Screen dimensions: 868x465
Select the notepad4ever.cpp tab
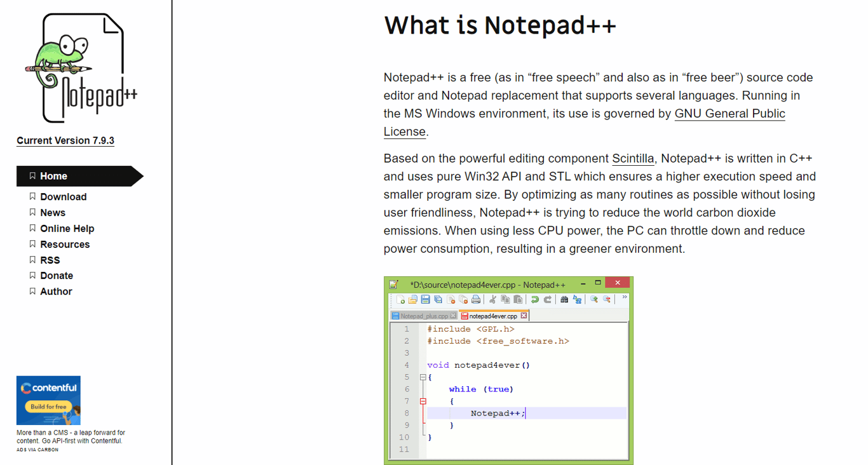click(x=493, y=315)
